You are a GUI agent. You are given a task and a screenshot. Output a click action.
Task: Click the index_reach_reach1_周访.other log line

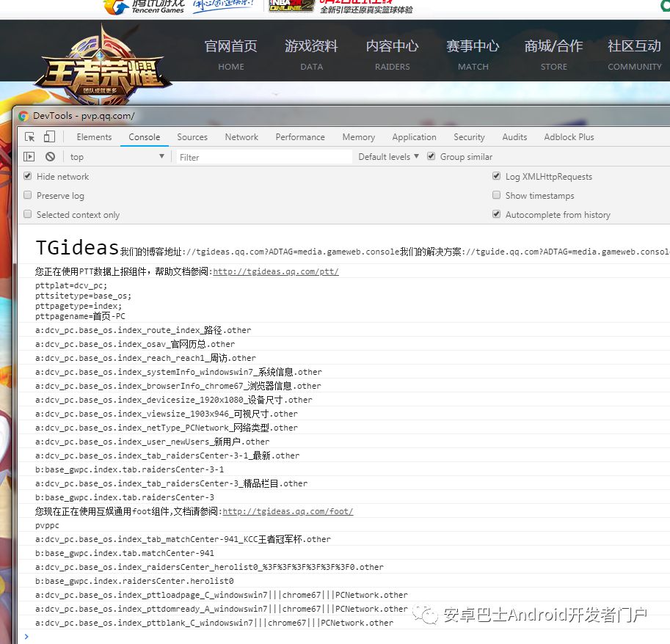coord(145,358)
